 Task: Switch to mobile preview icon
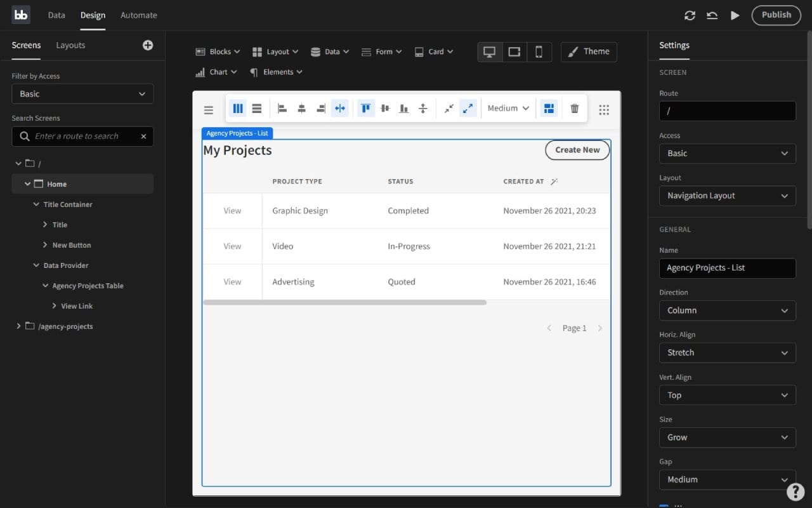(539, 51)
